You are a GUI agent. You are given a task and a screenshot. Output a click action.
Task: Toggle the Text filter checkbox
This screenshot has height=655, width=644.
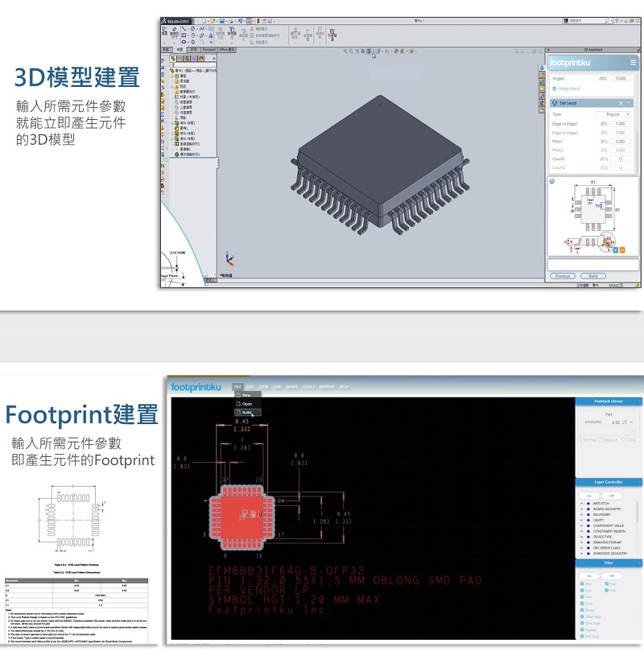607,583
